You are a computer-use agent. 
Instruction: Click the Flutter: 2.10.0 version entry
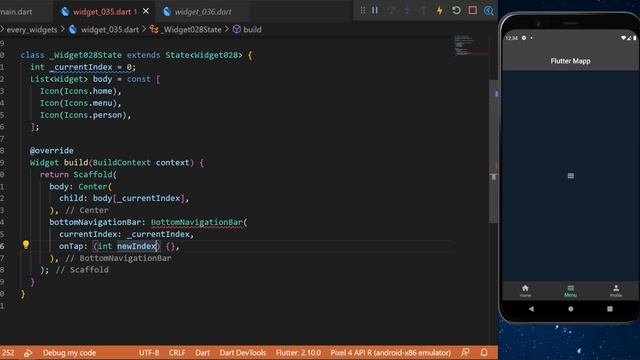pyautogui.click(x=298, y=353)
